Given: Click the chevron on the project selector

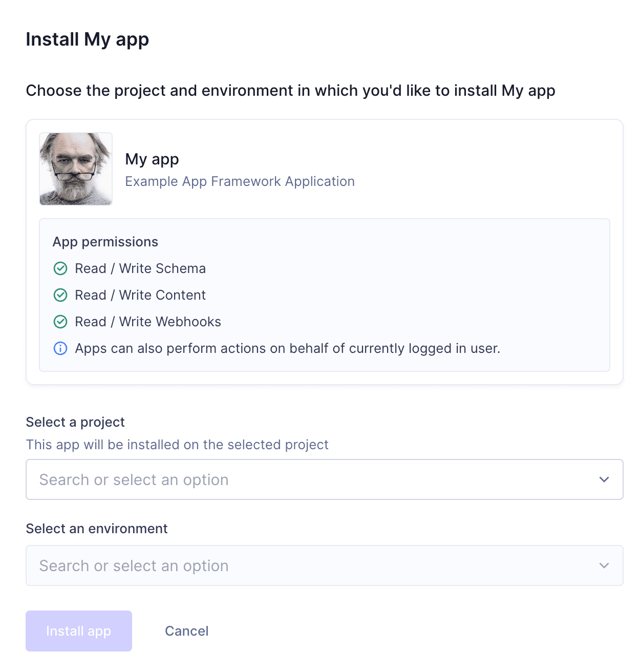Looking at the screenshot, I should (x=604, y=479).
